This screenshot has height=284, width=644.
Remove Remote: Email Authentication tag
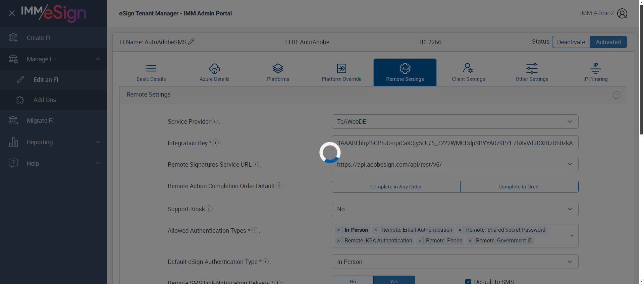point(376,230)
